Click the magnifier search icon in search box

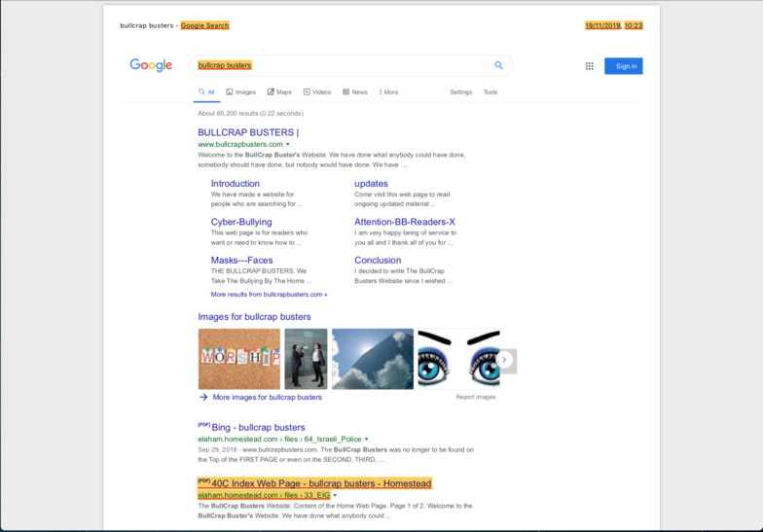[498, 65]
